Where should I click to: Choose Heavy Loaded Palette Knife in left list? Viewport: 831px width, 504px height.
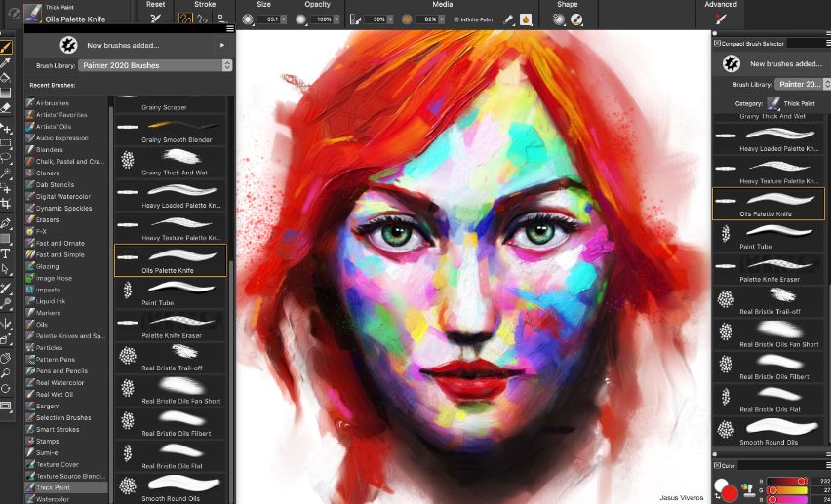pos(170,196)
